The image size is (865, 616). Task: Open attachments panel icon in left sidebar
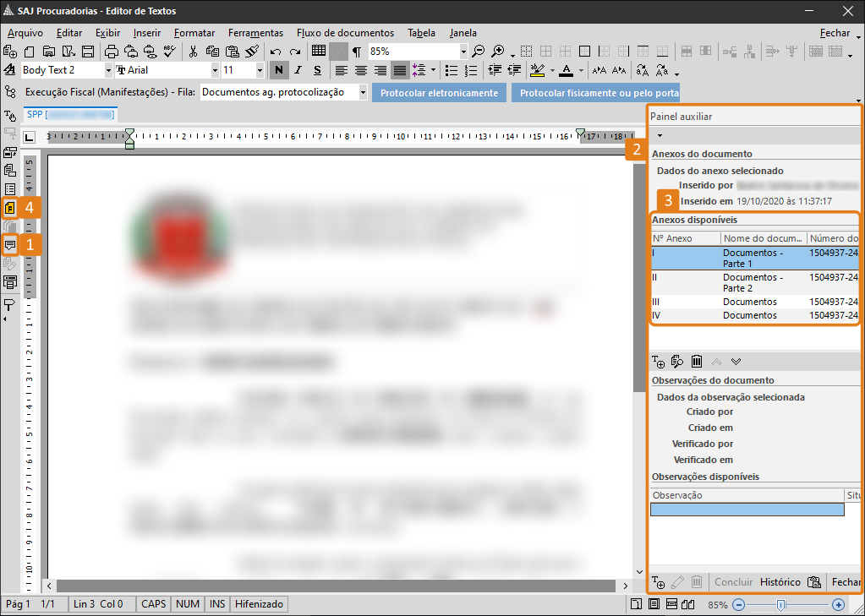[x=10, y=207]
